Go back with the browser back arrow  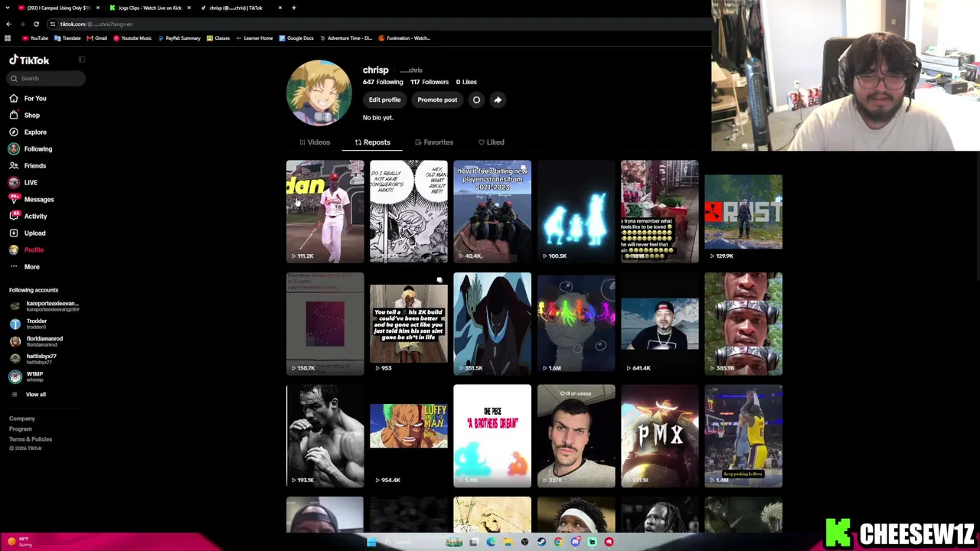[x=8, y=24]
